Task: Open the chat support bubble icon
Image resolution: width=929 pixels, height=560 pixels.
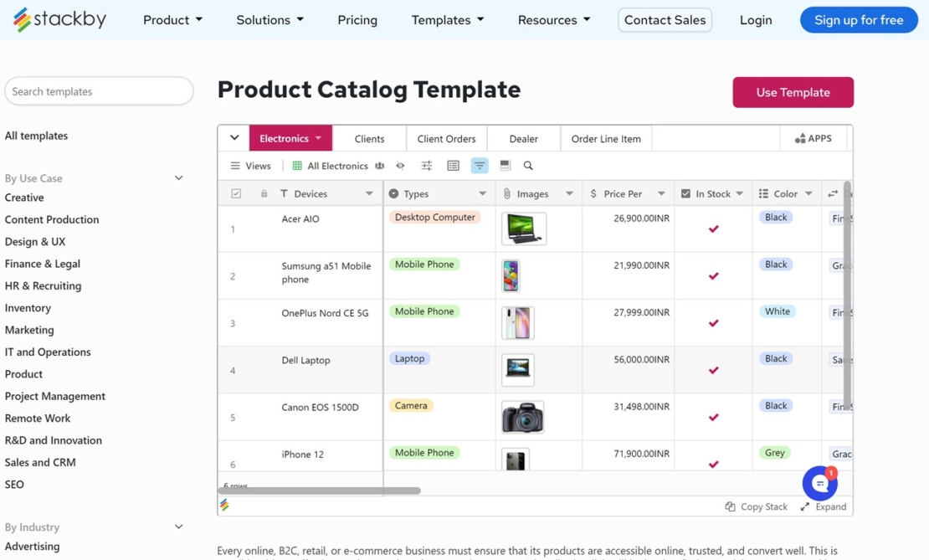Action: 819,483
